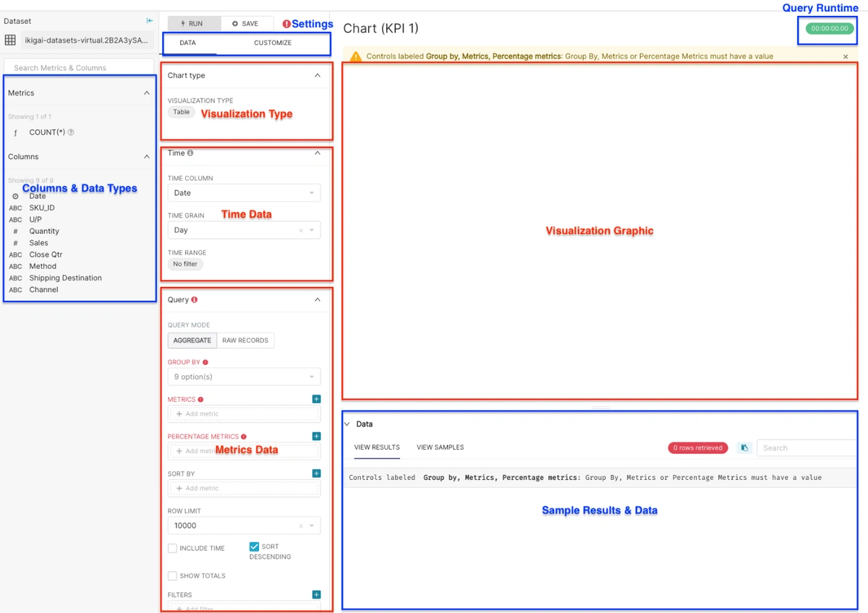
Task: Click the error icon next to GROUP BY
Action: click(205, 362)
